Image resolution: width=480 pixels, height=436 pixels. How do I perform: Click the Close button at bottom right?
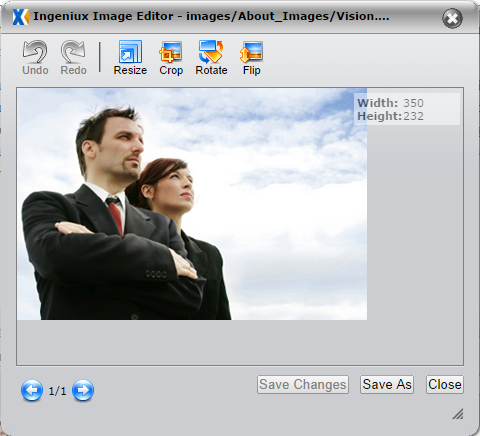pos(445,384)
